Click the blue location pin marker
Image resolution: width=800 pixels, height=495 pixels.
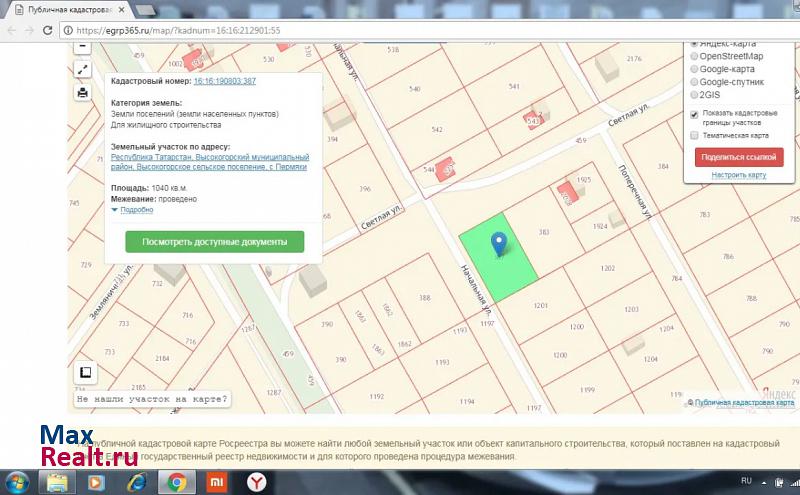pyautogui.click(x=498, y=244)
